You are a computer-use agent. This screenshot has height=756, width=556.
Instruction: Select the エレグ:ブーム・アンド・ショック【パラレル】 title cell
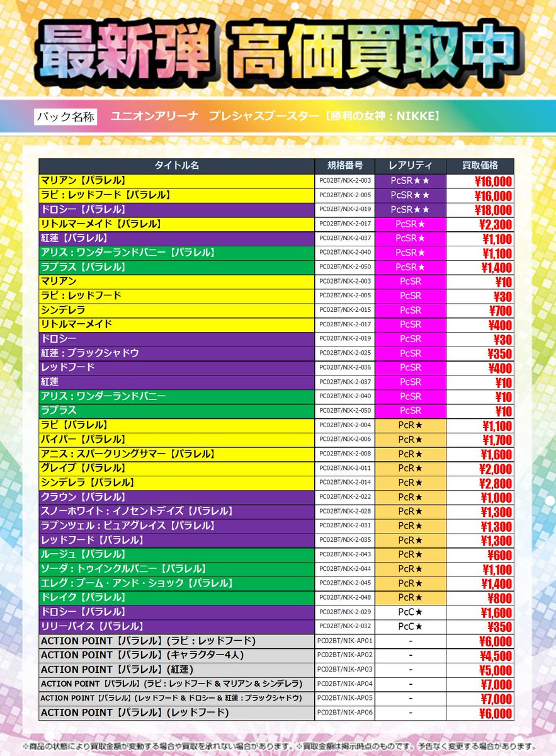(177, 585)
